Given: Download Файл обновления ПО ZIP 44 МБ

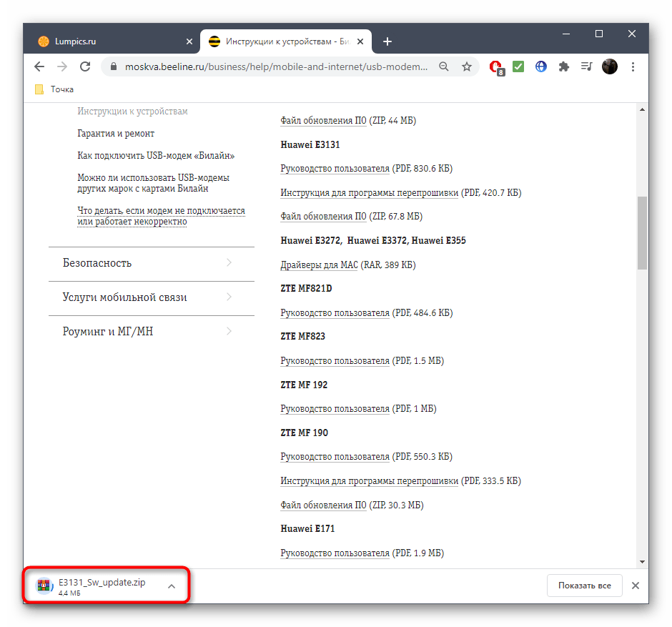Looking at the screenshot, I should coord(323,120).
